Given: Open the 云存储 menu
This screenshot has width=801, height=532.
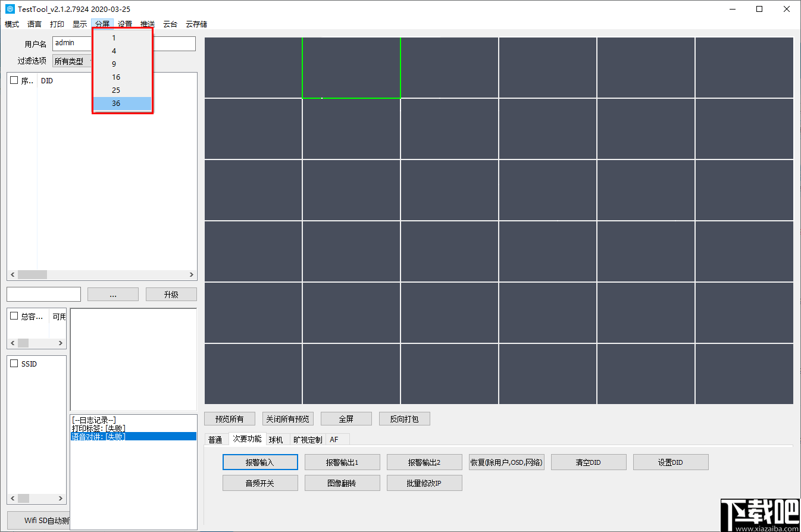Looking at the screenshot, I should point(196,24).
